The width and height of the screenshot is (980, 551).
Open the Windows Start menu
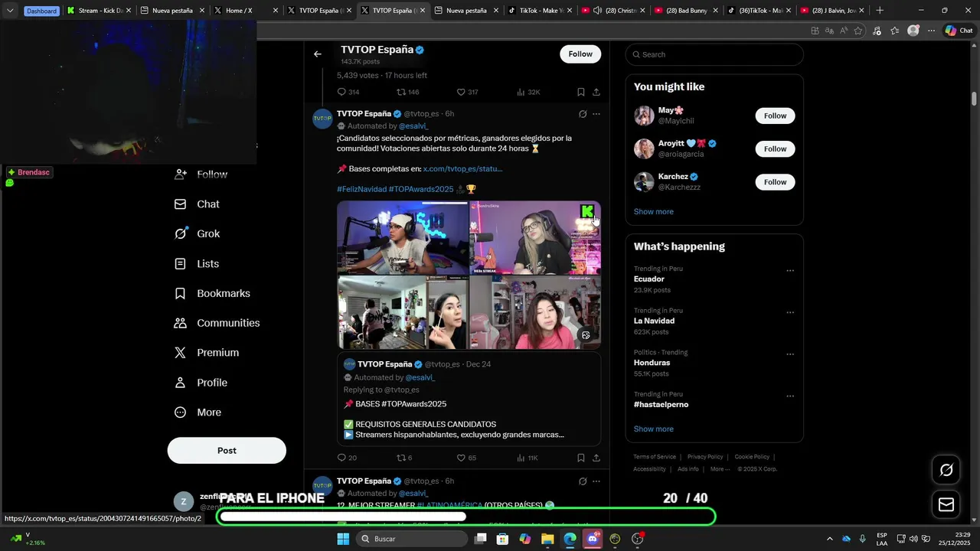[x=343, y=539]
